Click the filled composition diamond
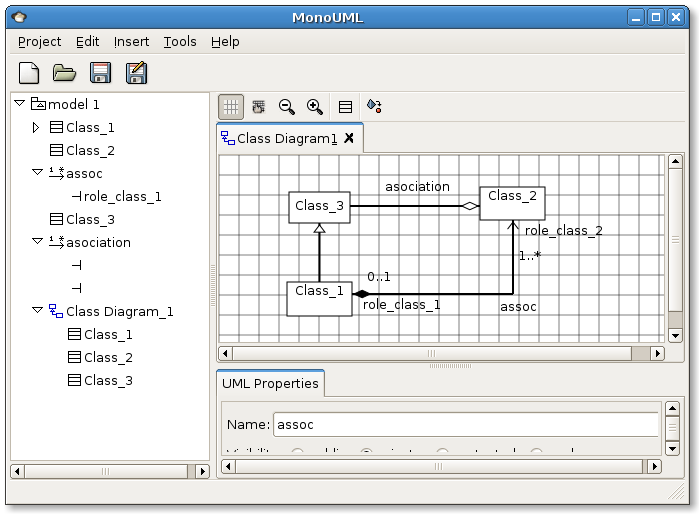This screenshot has height=514, width=699. pyautogui.click(x=361, y=294)
